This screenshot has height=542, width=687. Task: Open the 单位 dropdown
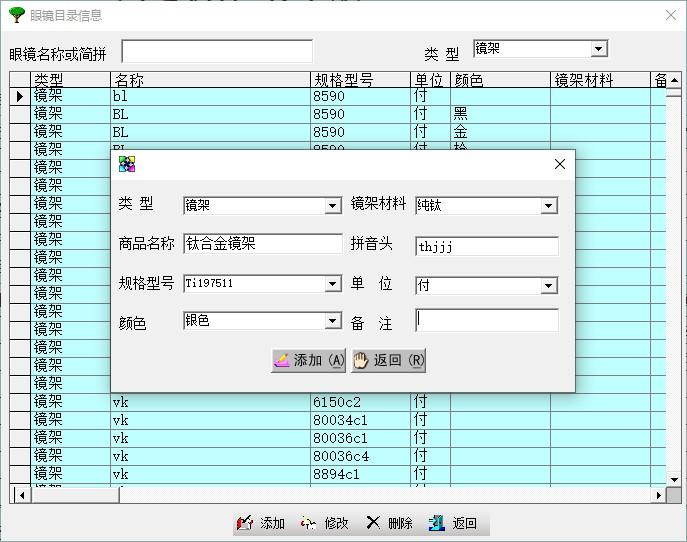pos(548,286)
